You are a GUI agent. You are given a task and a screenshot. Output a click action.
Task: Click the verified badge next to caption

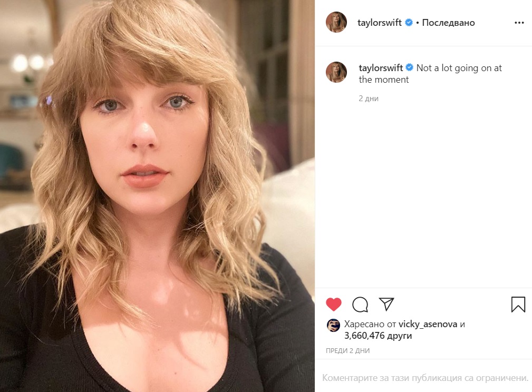pyautogui.click(x=410, y=67)
